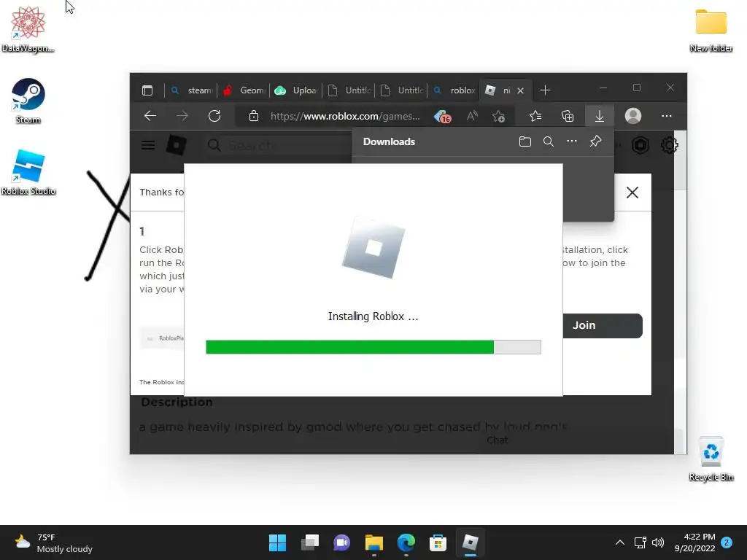Image resolution: width=747 pixels, height=560 pixels.
Task: Switch to the second Untitle tab
Action: (401, 90)
